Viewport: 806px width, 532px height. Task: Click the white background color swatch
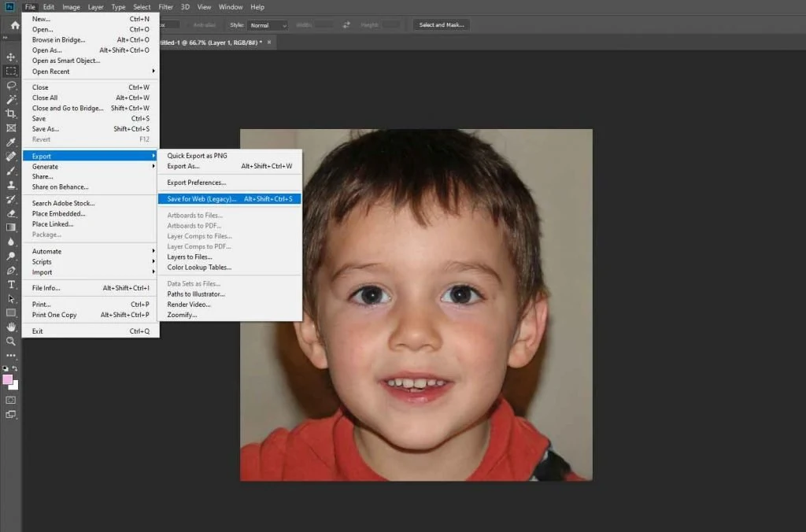coord(15,386)
